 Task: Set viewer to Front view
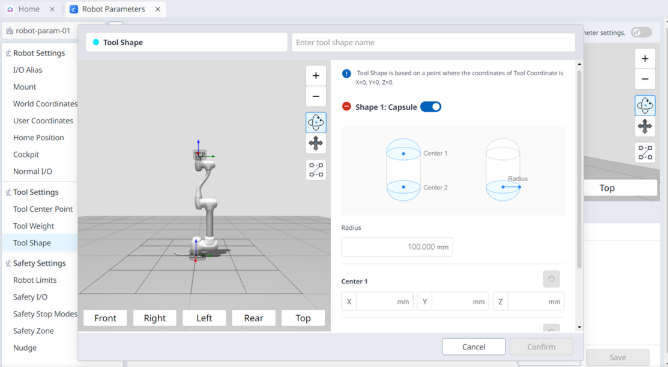pyautogui.click(x=105, y=318)
